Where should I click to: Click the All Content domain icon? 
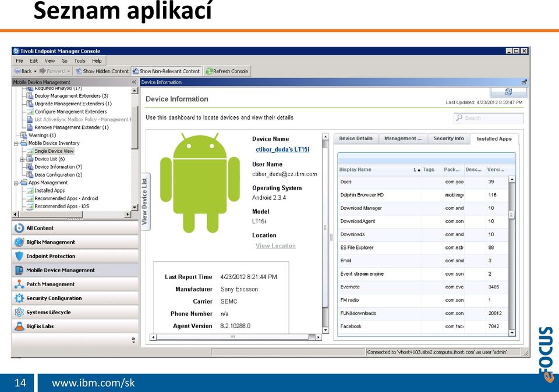coord(19,228)
